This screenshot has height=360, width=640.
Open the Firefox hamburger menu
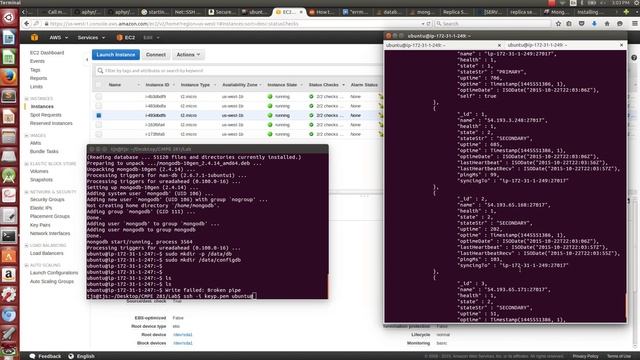coord(635,24)
